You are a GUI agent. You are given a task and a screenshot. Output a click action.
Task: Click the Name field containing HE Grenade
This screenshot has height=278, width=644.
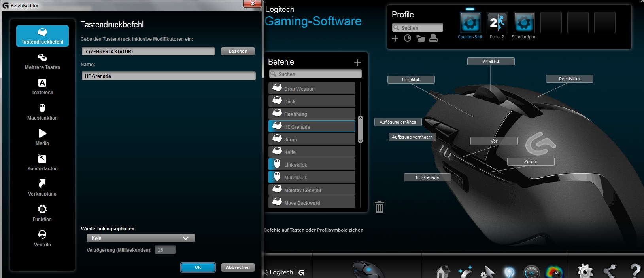coord(168,76)
